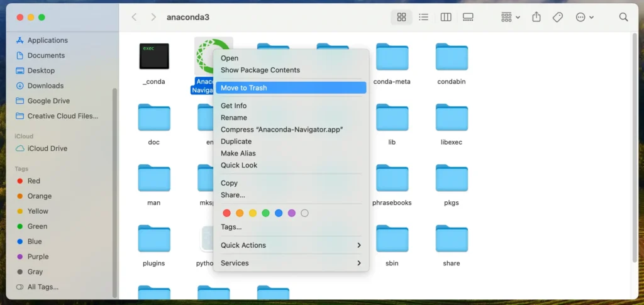
Task: Switch to list view
Action: pyautogui.click(x=423, y=17)
